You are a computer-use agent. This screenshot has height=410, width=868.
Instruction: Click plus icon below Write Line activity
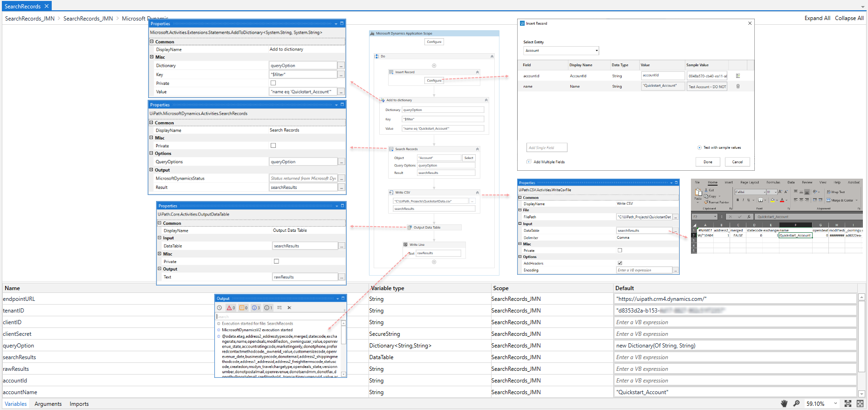point(434,262)
